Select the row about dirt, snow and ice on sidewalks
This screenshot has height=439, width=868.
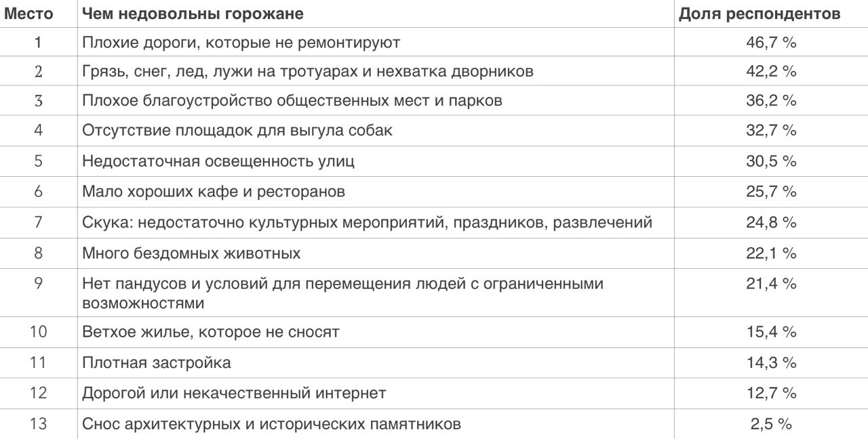[x=307, y=71]
